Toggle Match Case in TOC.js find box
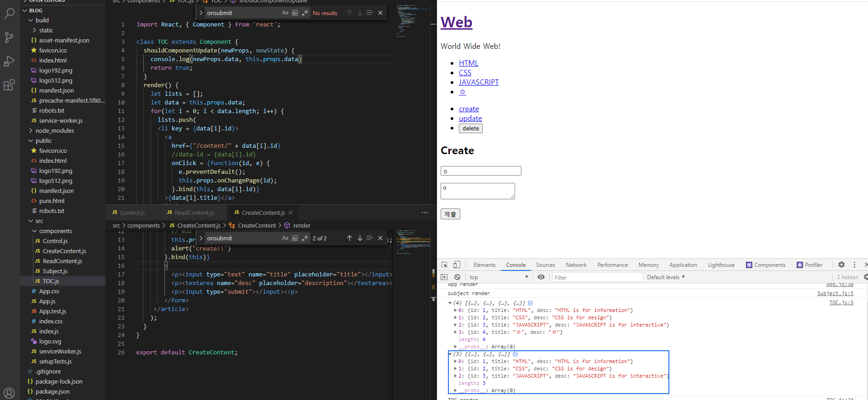 [285, 13]
